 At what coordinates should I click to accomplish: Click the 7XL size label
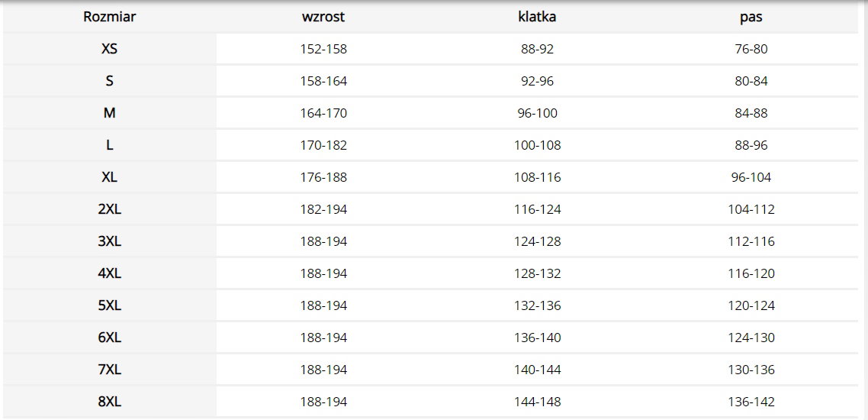pyautogui.click(x=110, y=370)
